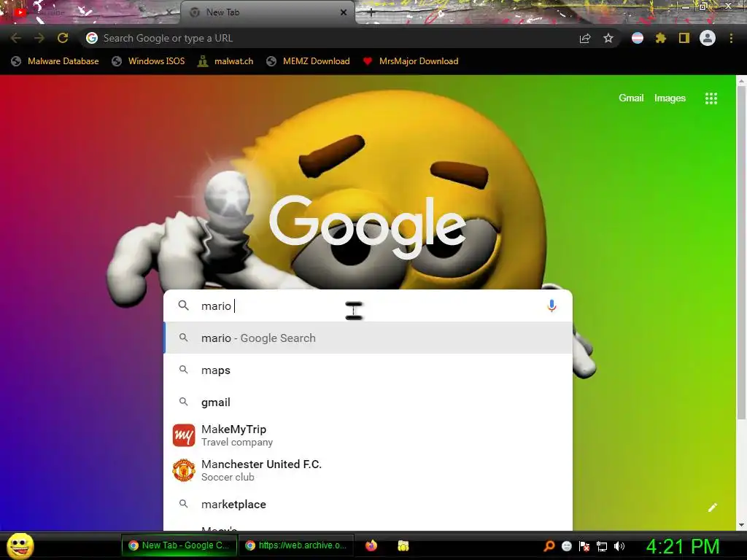The image size is (747, 560).
Task: Click the search box containing 'mario'
Action: 368,306
